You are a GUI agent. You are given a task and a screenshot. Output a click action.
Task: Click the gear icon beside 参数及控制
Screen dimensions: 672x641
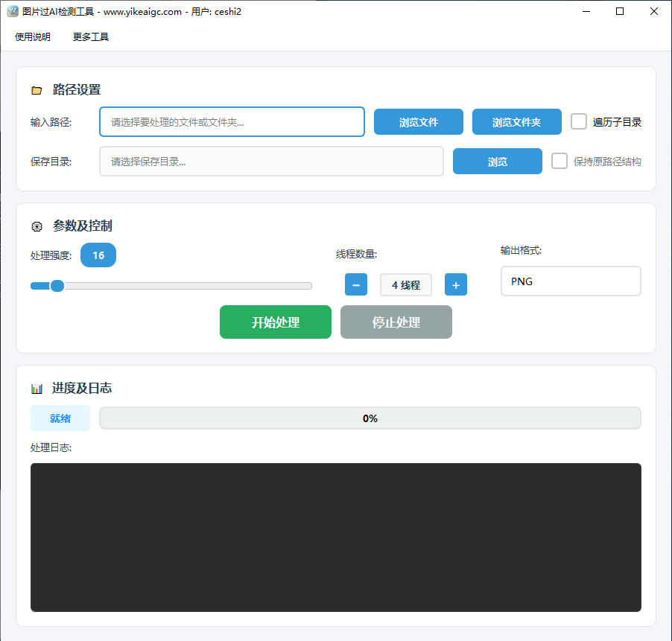pyautogui.click(x=37, y=226)
